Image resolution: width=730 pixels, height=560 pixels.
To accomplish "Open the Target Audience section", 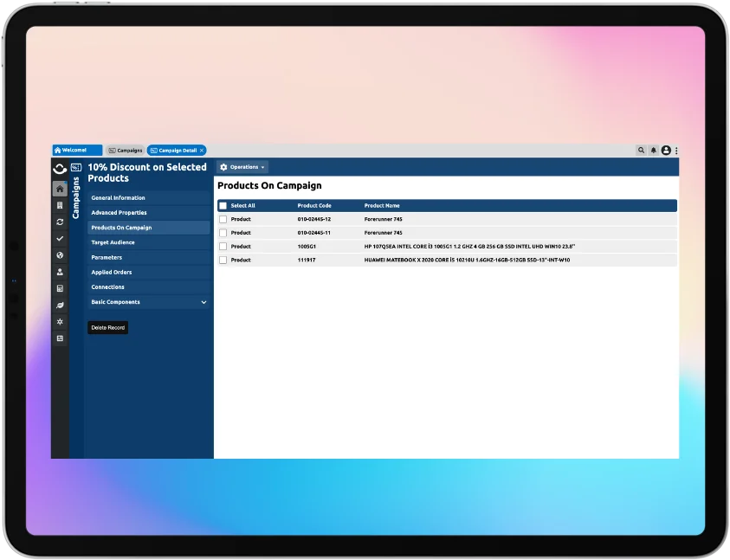I will (x=113, y=242).
